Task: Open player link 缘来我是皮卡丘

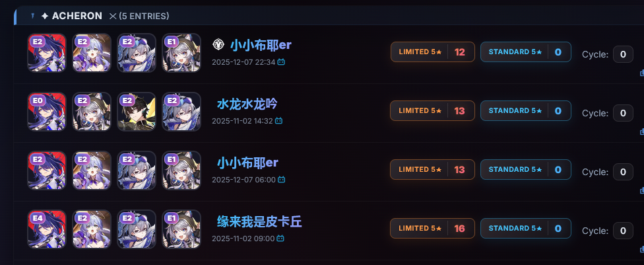Action: click(259, 222)
